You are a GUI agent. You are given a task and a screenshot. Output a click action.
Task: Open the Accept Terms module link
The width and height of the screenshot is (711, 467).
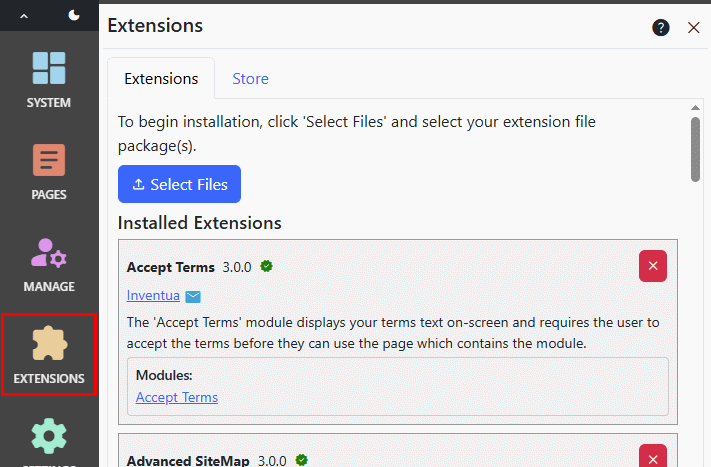point(177,397)
